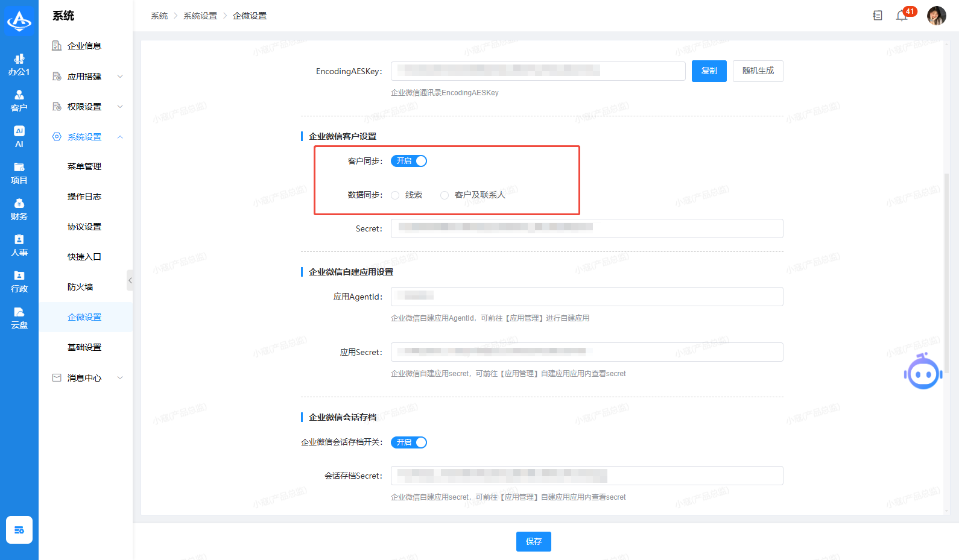Open the 人事 module
Screen dimensions: 959x560
point(19,246)
